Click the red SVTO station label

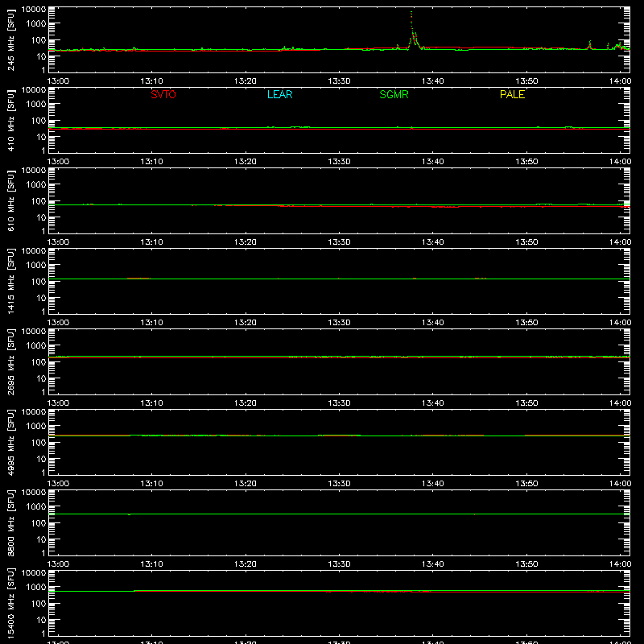(x=163, y=94)
